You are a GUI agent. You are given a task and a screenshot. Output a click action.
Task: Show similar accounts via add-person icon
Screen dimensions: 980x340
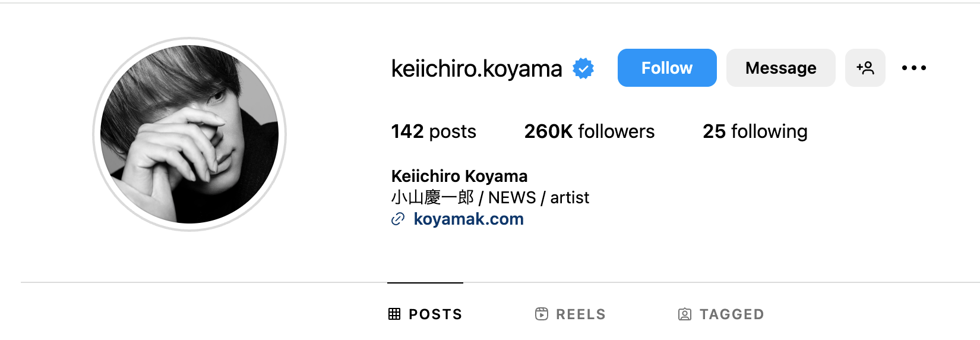[865, 68]
